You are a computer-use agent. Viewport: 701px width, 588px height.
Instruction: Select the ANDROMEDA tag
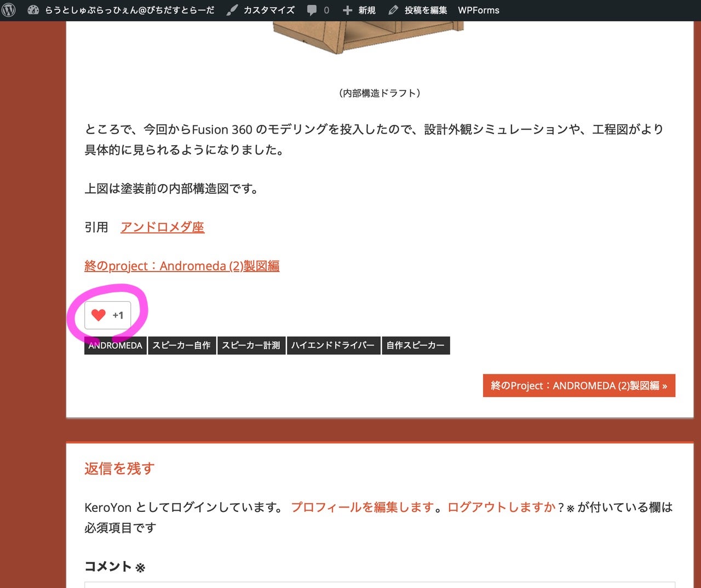coord(115,345)
